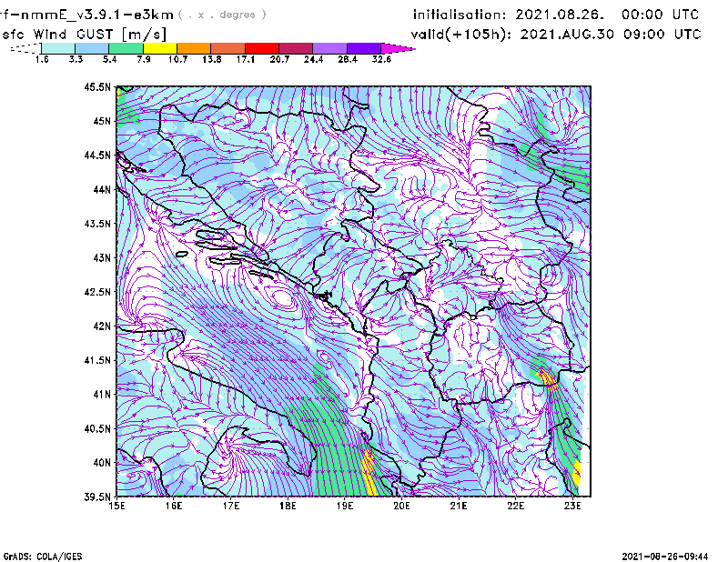Click the magenta arrow end of colorbar
This screenshot has width=728, height=562.
coord(398,48)
